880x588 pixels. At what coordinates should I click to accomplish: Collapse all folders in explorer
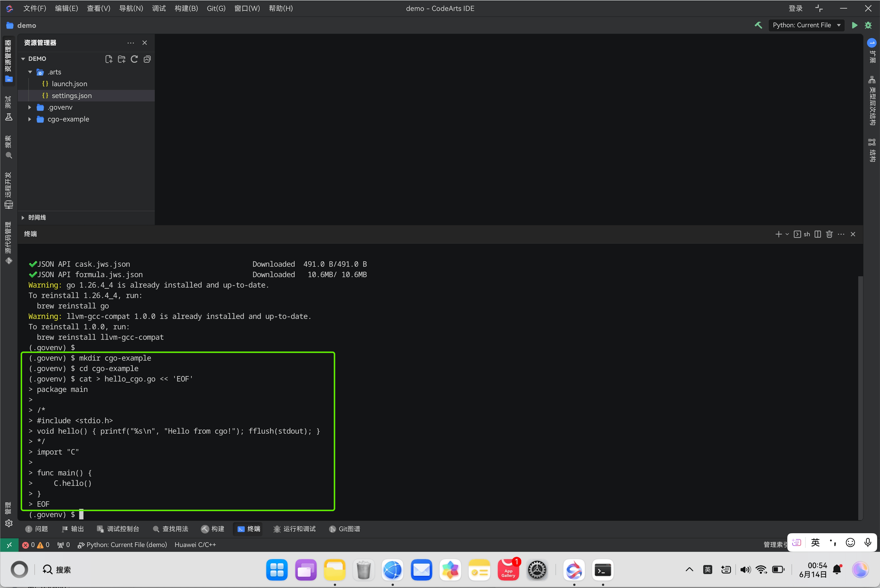[147, 59]
